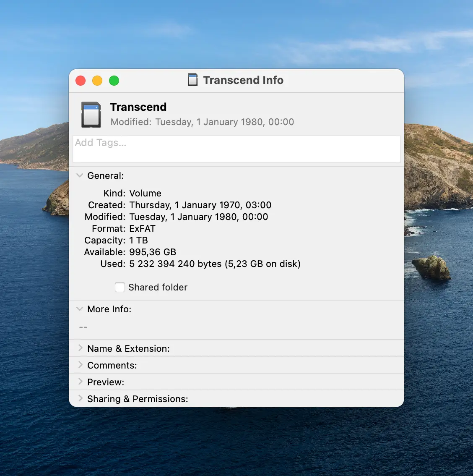Viewport: 473px width, 476px height.
Task: Expand the Preview section
Action: click(x=81, y=382)
